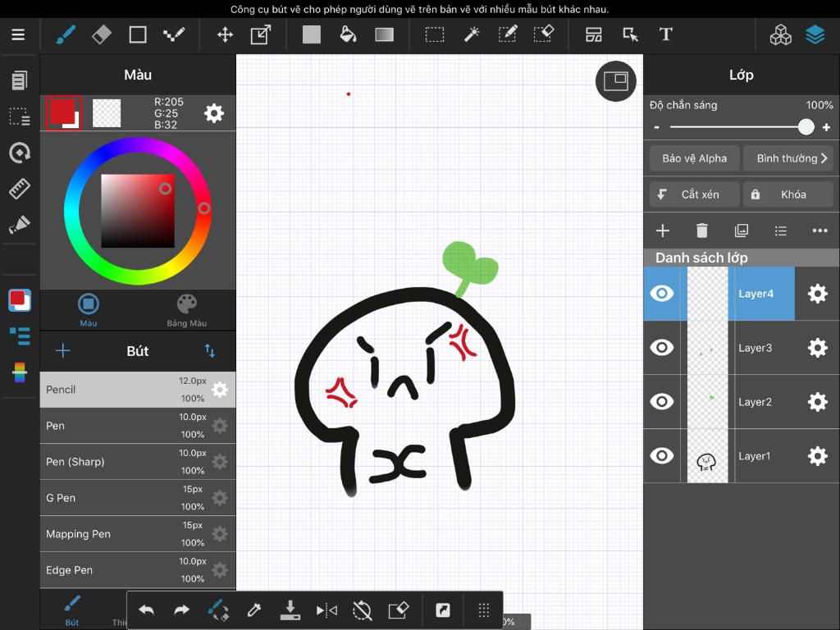Select the panel divide tool
This screenshot has width=840, height=630.
pyautogui.click(x=594, y=34)
